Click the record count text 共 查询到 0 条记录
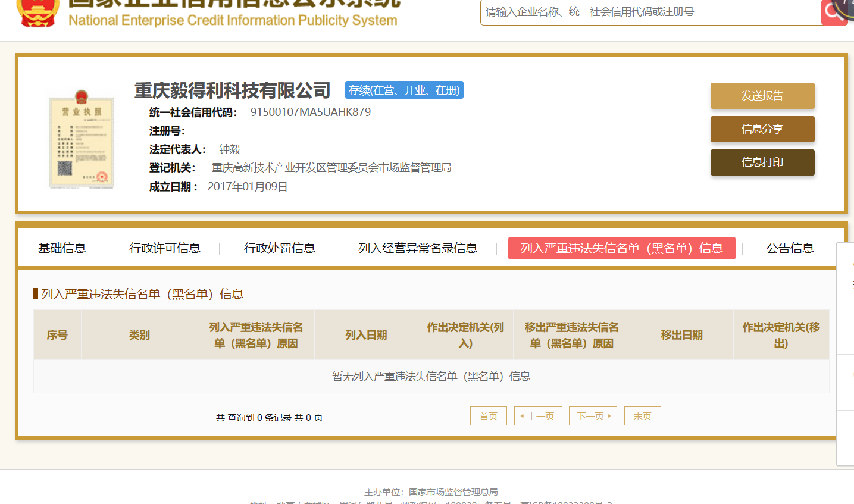This screenshot has width=854, height=504. (x=254, y=417)
